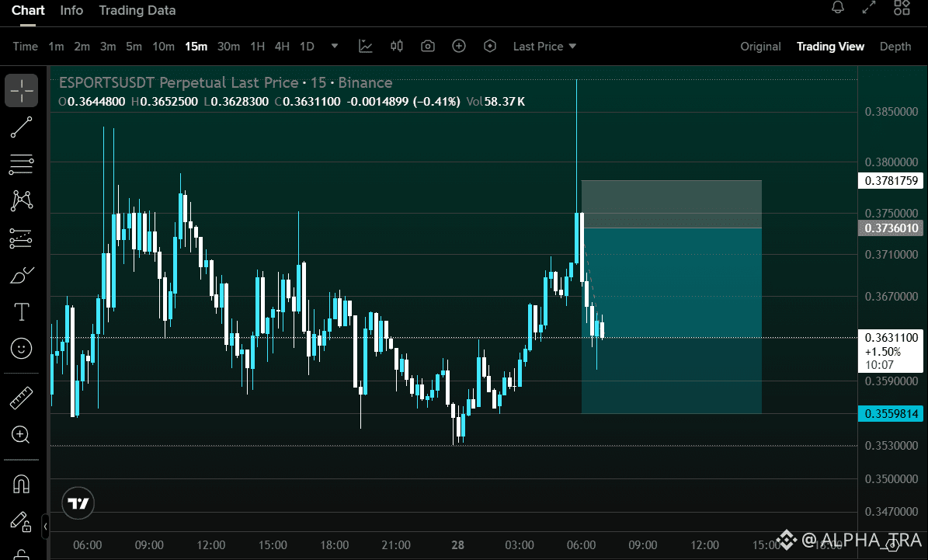928x560 pixels.
Task: Select the trend line drawing tool
Action: tap(21, 127)
